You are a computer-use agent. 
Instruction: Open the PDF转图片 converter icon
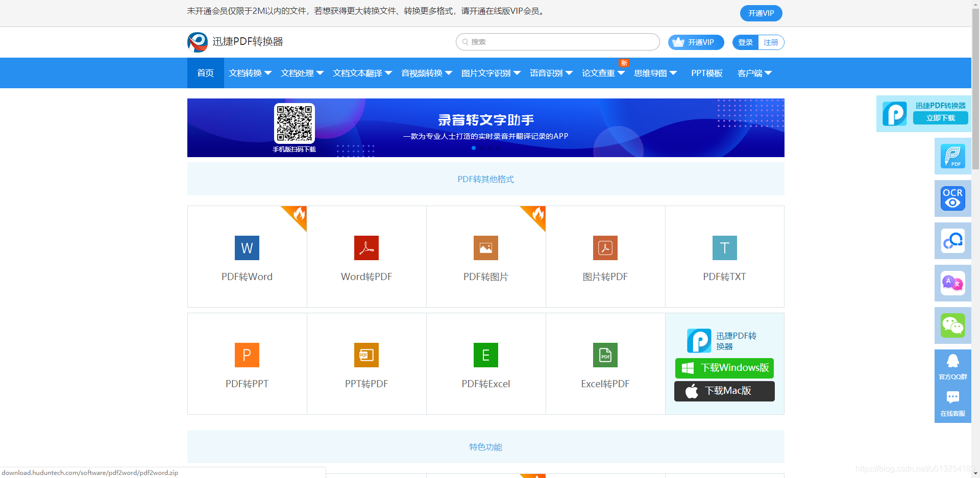486,248
